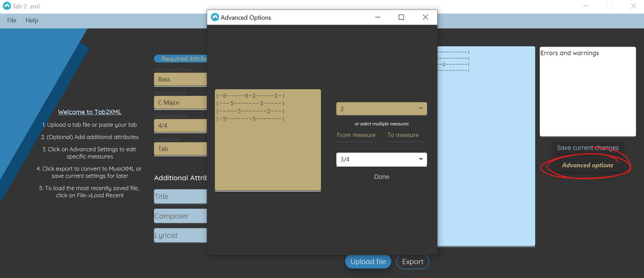Close the Advanced Options dialog
Screen dimensions: 644x278
(x=425, y=17)
